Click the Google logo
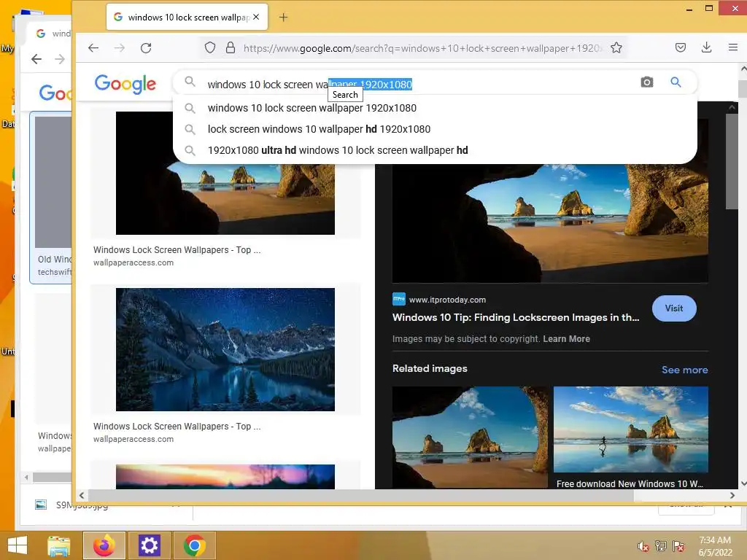The width and height of the screenshot is (747, 560). coord(125,84)
